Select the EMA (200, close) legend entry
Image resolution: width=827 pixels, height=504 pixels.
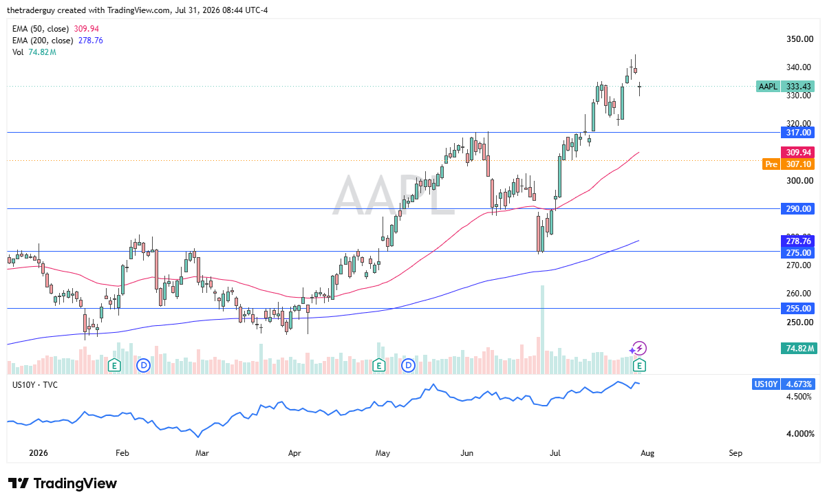[x=58, y=41]
